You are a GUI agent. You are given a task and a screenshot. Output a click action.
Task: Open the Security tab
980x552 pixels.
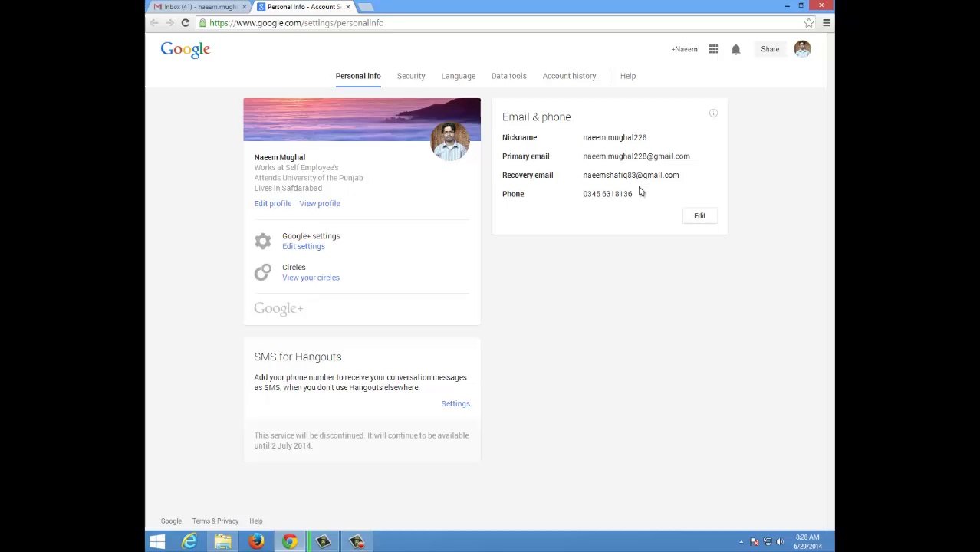[411, 76]
